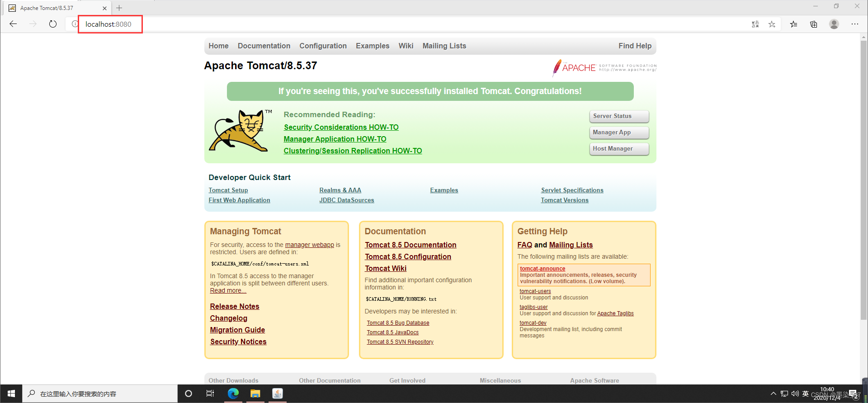Open First Web Application link
868x403 pixels.
click(x=239, y=200)
